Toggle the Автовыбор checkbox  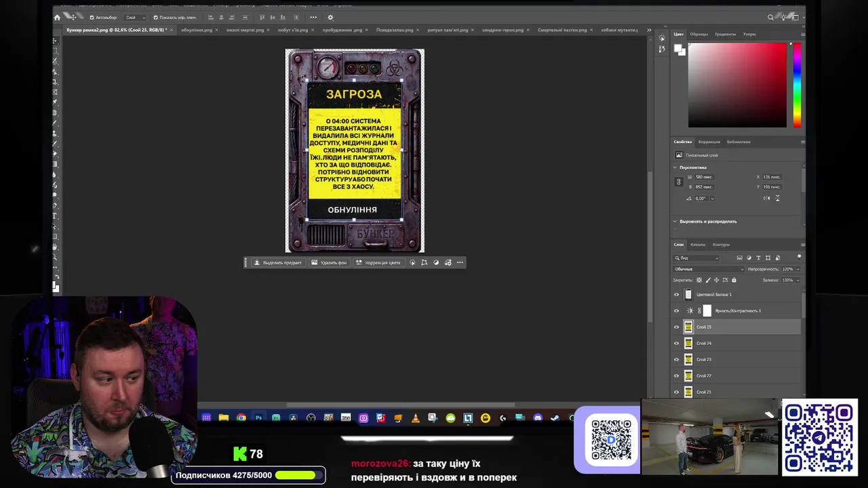92,18
